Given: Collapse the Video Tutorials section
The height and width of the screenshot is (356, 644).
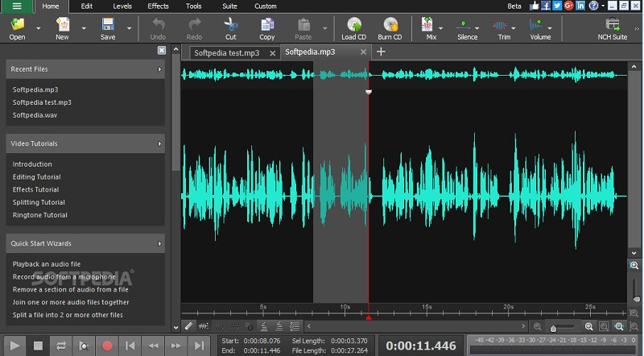Looking at the screenshot, I should coord(159,143).
